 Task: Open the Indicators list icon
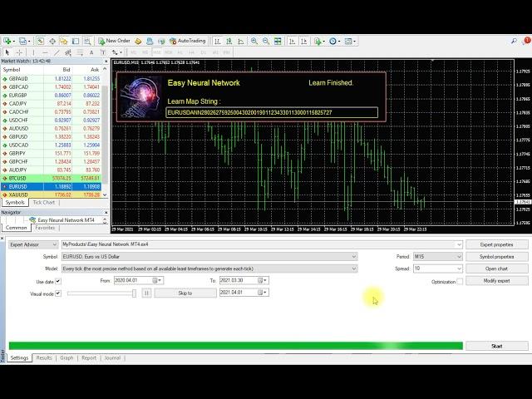pos(318,41)
